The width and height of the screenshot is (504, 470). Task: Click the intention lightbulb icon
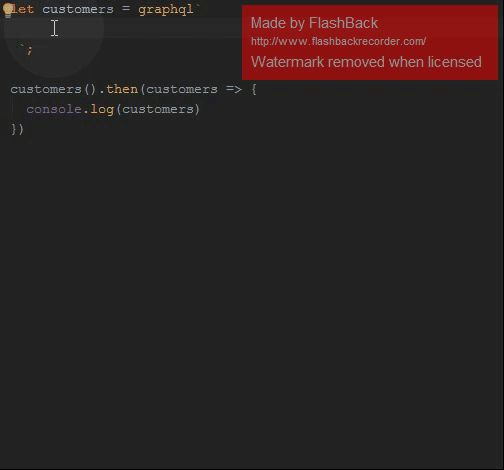pos(8,10)
